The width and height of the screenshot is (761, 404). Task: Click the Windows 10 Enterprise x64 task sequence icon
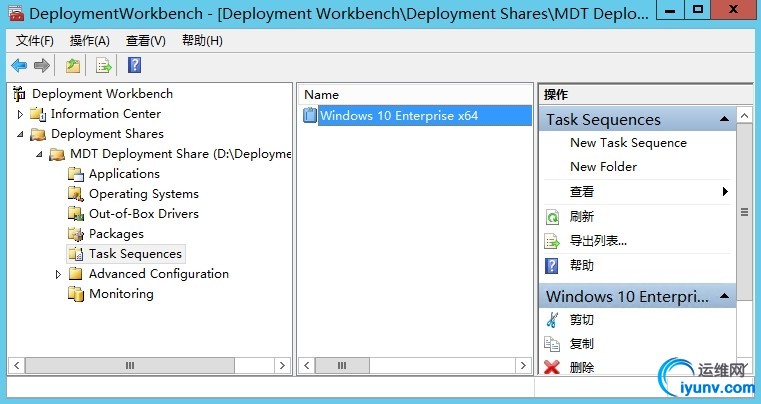tap(310, 115)
